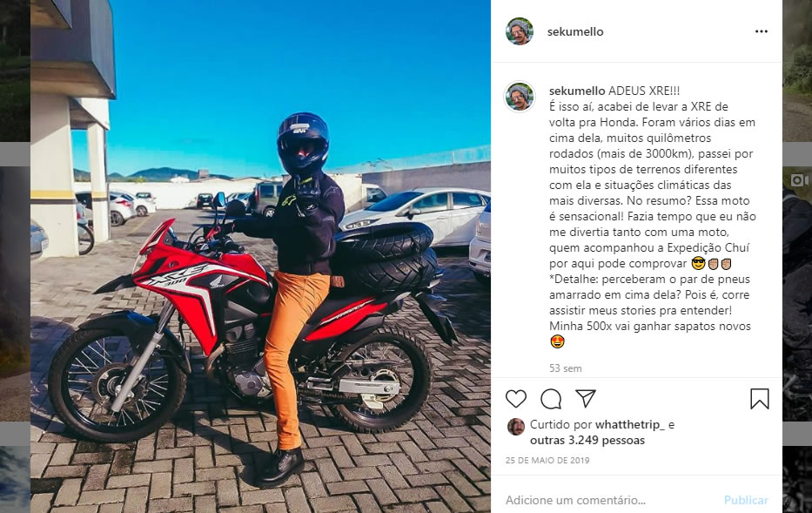Like the post with the heart icon

click(516, 399)
